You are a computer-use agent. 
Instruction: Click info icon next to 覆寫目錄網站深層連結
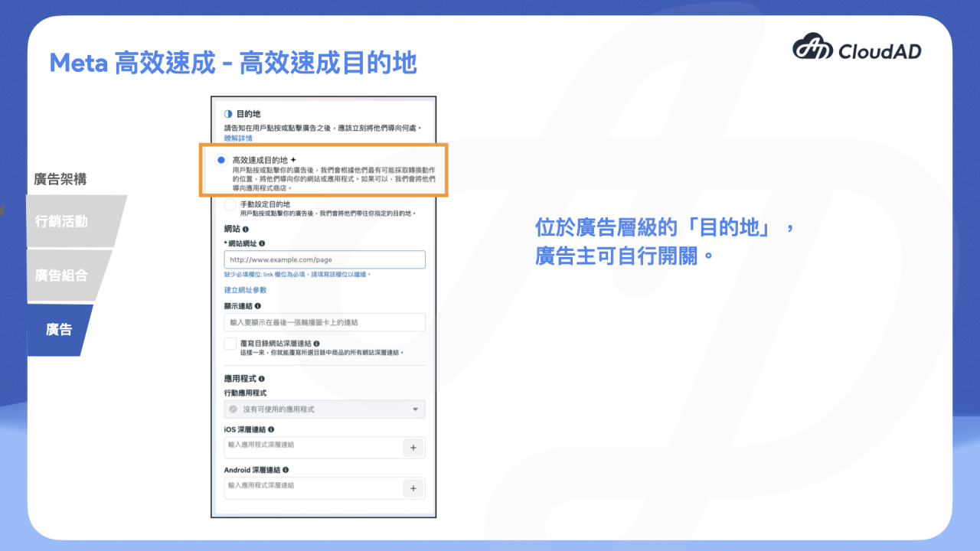tap(317, 344)
